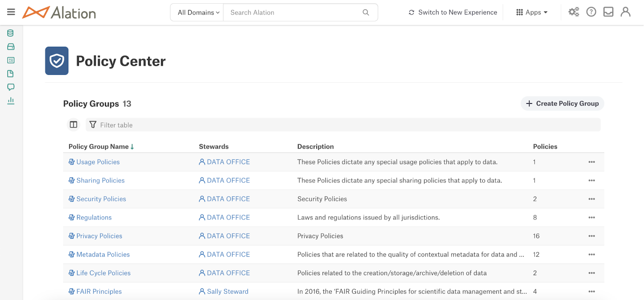644x300 pixels.
Task: Open DATA OFFICE steward in Sharing Policies row
Action: click(224, 180)
